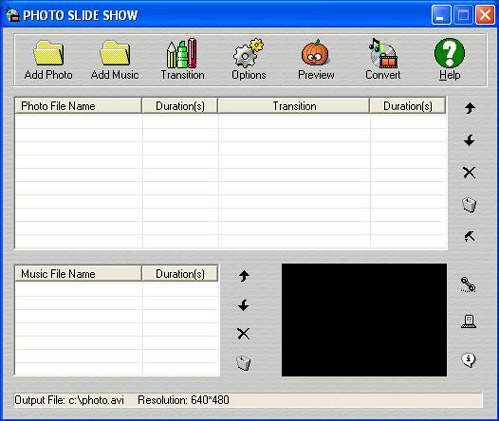The image size is (499, 421).
Task: Clear photo list with trash bin
Action: (469, 204)
